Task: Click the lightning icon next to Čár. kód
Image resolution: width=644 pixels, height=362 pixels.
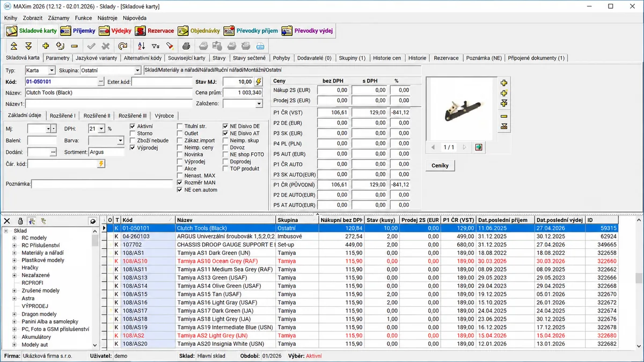Action: (x=101, y=164)
